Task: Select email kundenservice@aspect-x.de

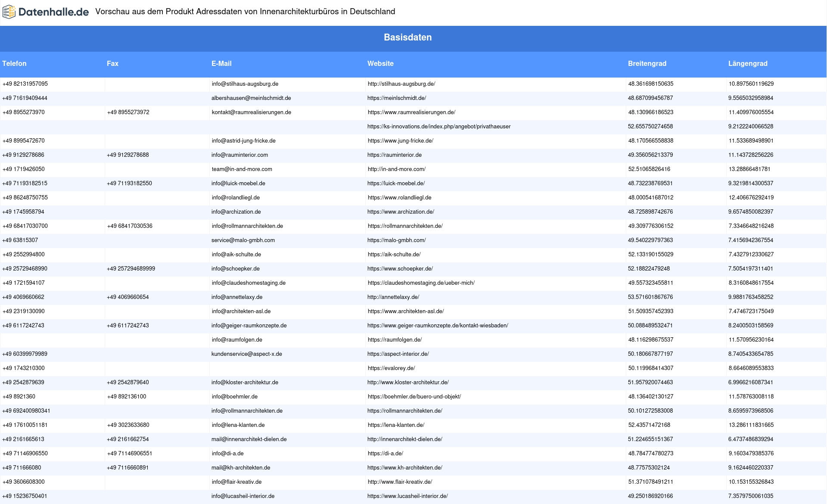Action: [247, 354]
